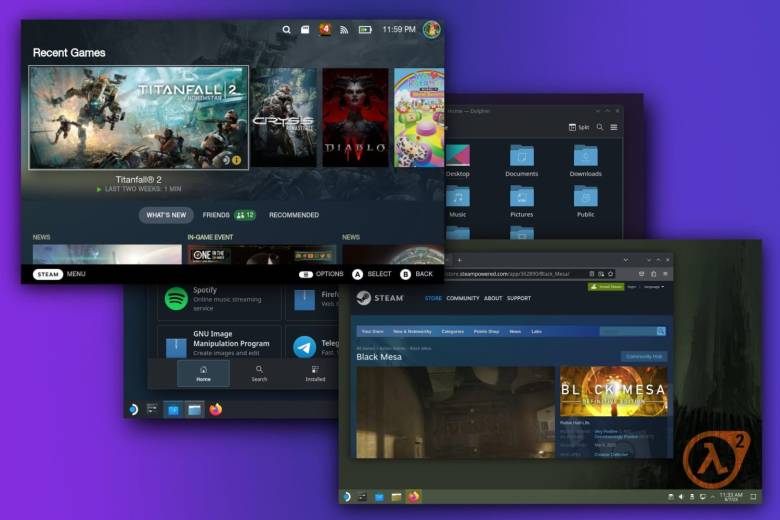The height and width of the screenshot is (520, 780).
Task: Click the store search magnifier button
Action: 661,331
